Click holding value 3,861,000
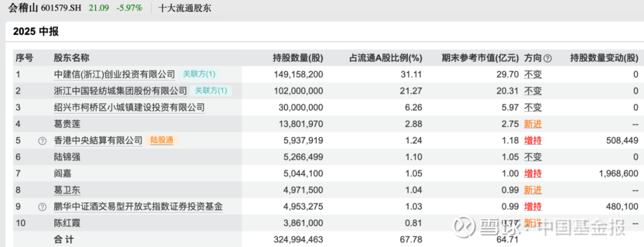 304,223
